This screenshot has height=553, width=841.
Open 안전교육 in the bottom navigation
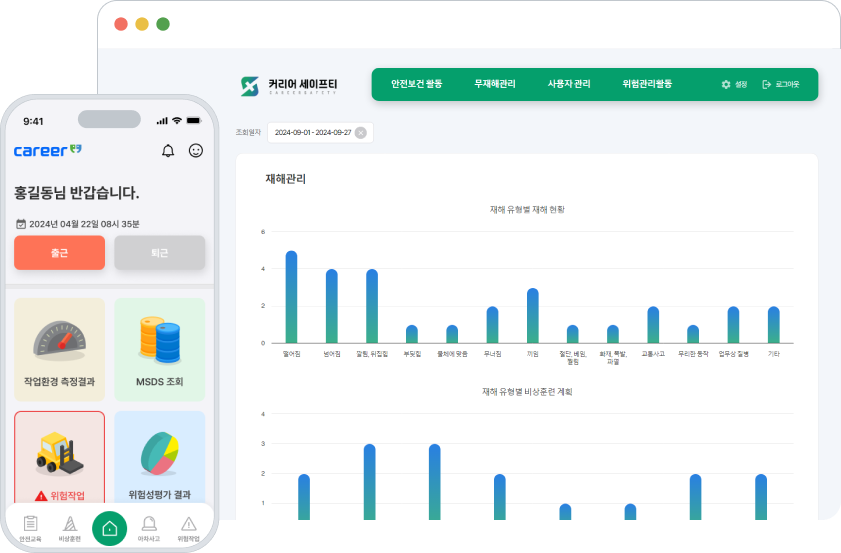click(30, 527)
